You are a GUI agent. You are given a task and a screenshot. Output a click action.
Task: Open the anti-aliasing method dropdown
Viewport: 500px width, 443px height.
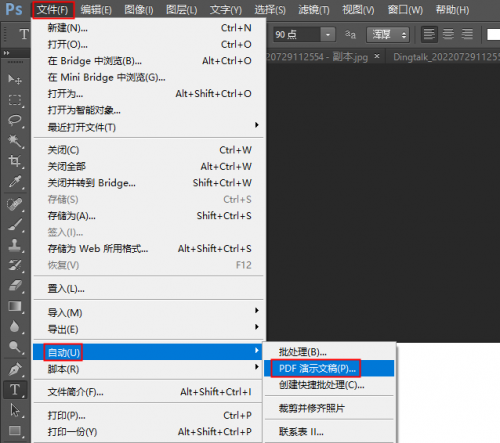coord(388,35)
